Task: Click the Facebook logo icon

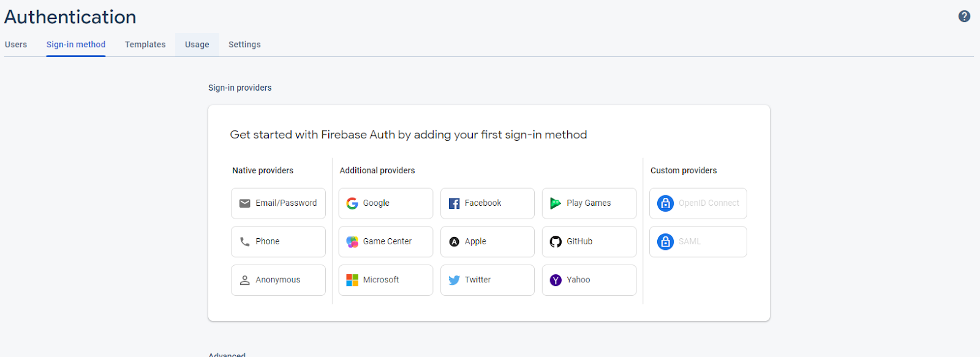Action: point(454,203)
